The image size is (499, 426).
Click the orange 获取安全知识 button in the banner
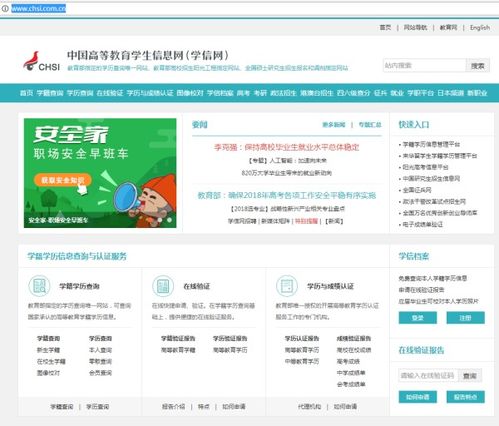pos(62,180)
